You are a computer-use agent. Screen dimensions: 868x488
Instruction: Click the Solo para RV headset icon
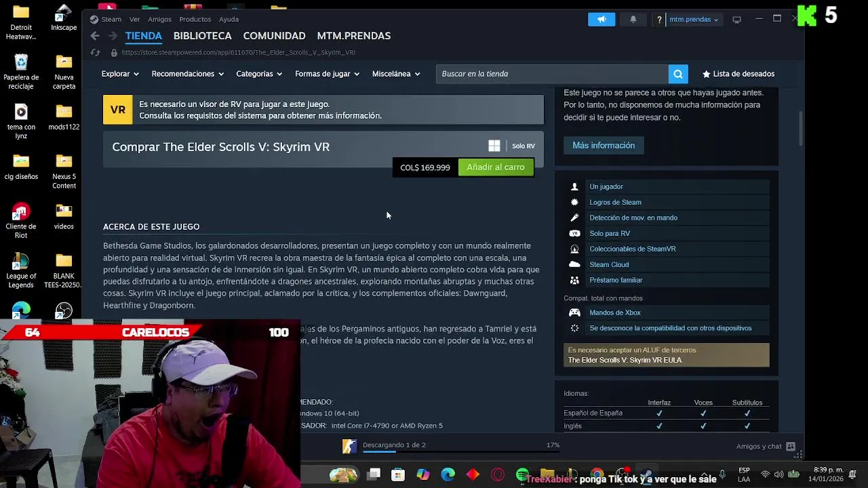[574, 233]
